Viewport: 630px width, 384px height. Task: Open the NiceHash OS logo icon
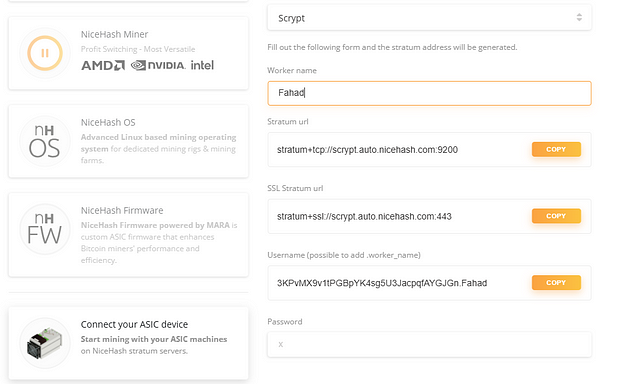tap(45, 141)
